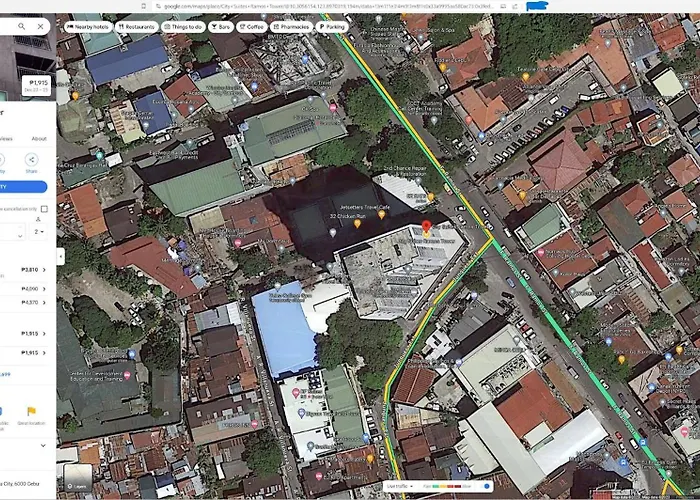Select the Nearby hotels chip
Viewport: 700px width, 500px height.
88,27
